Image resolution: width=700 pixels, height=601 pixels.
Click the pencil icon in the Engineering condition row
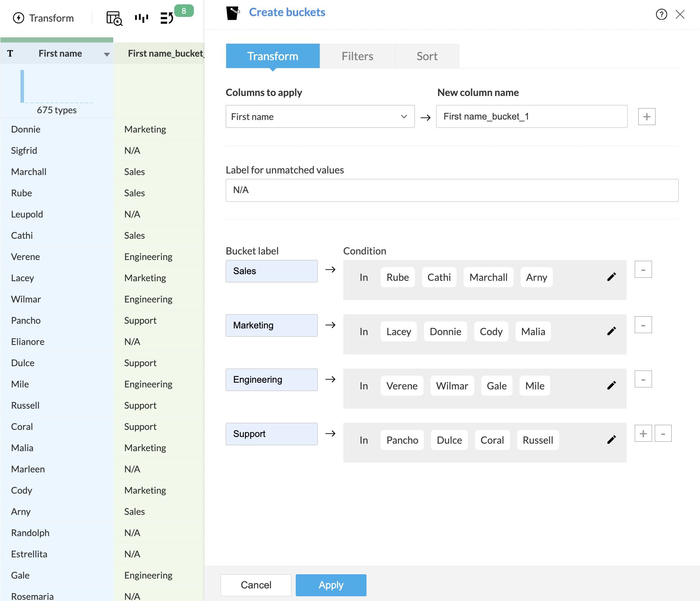(x=611, y=385)
